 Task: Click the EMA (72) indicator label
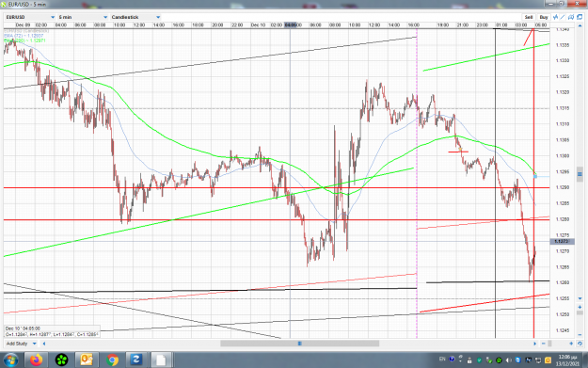[x=24, y=36]
